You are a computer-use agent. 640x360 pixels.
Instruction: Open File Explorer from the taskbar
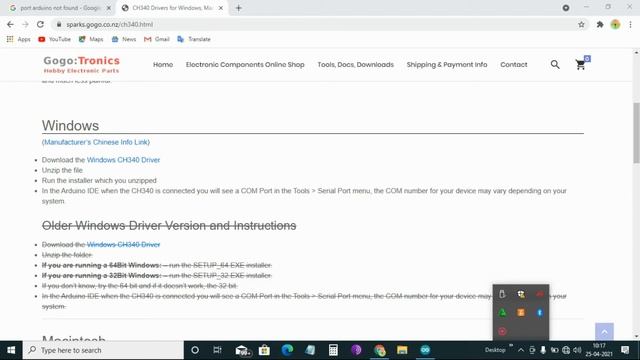[x=402, y=350]
